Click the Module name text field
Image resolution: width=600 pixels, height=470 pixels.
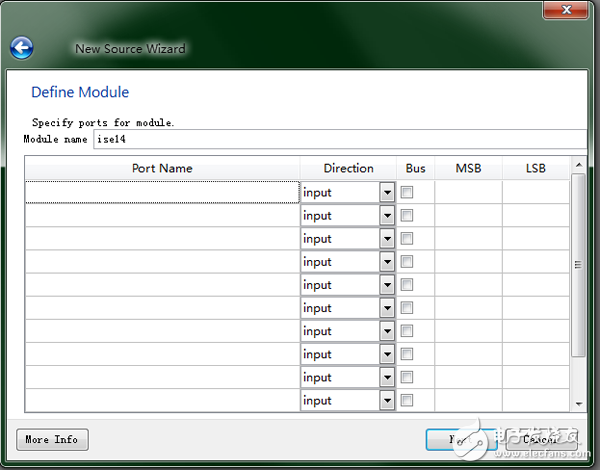[338, 139]
